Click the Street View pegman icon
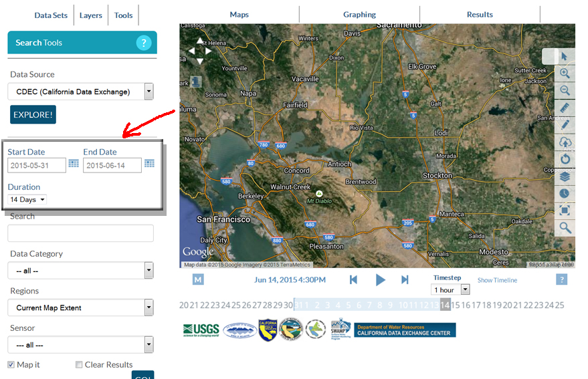588x379 pixels. point(196,82)
